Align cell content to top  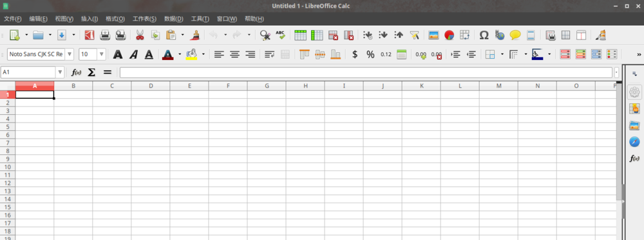(305, 54)
